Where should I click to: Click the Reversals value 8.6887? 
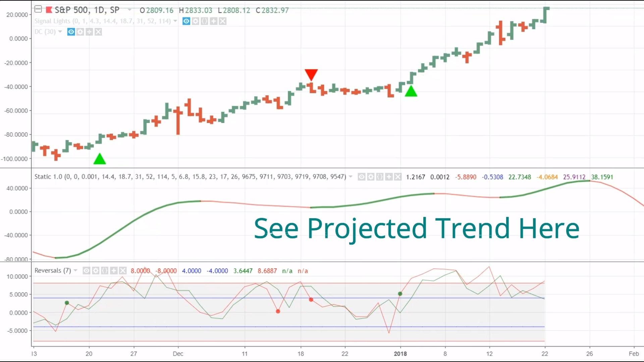(267, 271)
